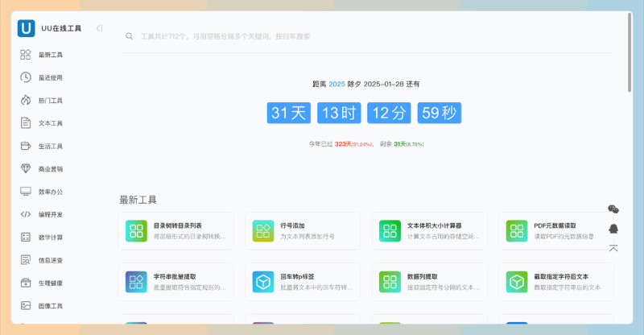Open the 回车转p标签 tool card
Screen dimensions: 644x335
coord(303,282)
